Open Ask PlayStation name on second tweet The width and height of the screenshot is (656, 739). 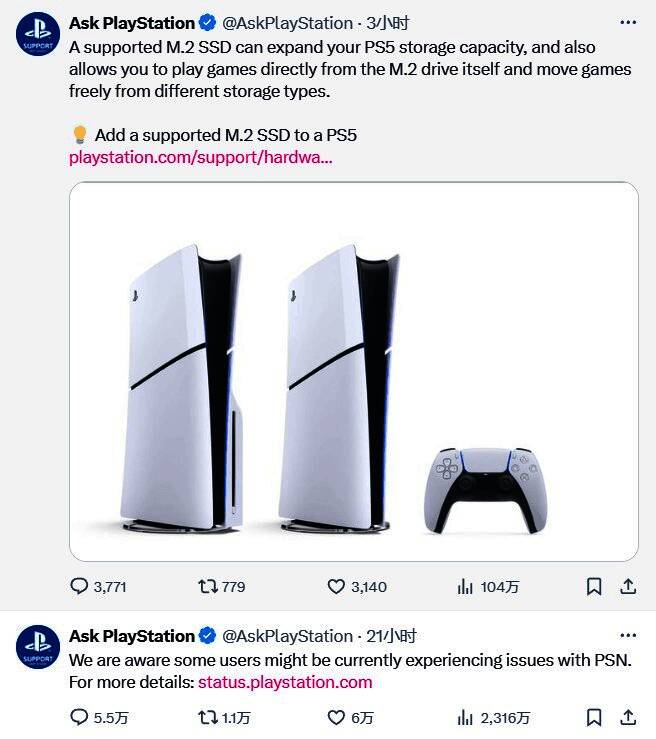pos(132,636)
